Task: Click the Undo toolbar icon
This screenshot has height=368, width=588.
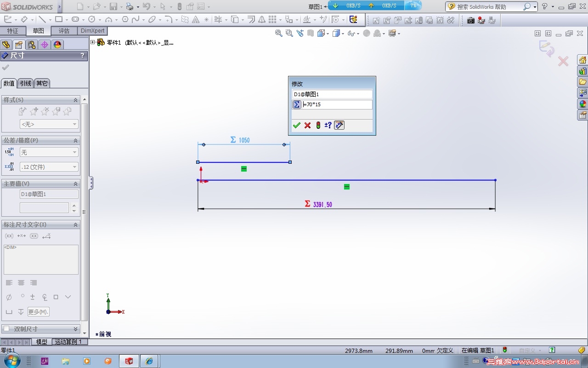Action: tap(146, 6)
